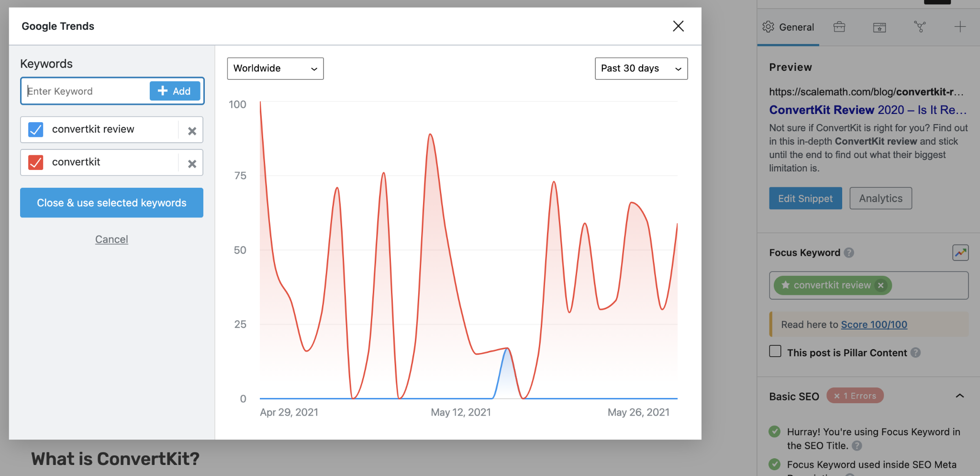Close the Google Trends dialog
Image resolution: width=980 pixels, height=476 pixels.
click(678, 26)
